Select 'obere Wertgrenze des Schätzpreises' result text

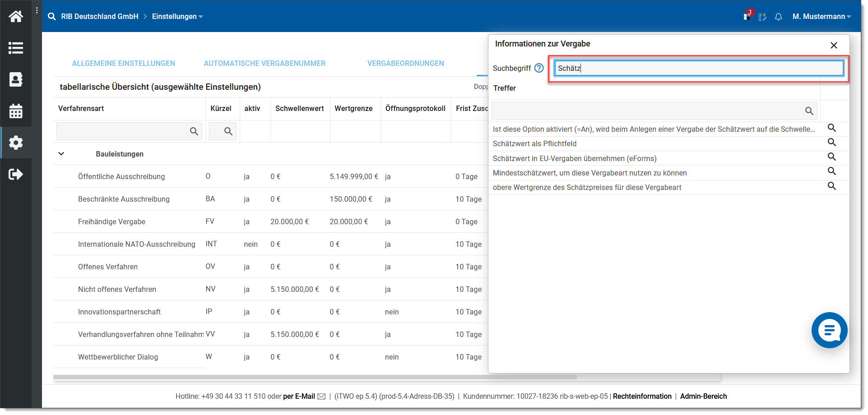click(587, 188)
